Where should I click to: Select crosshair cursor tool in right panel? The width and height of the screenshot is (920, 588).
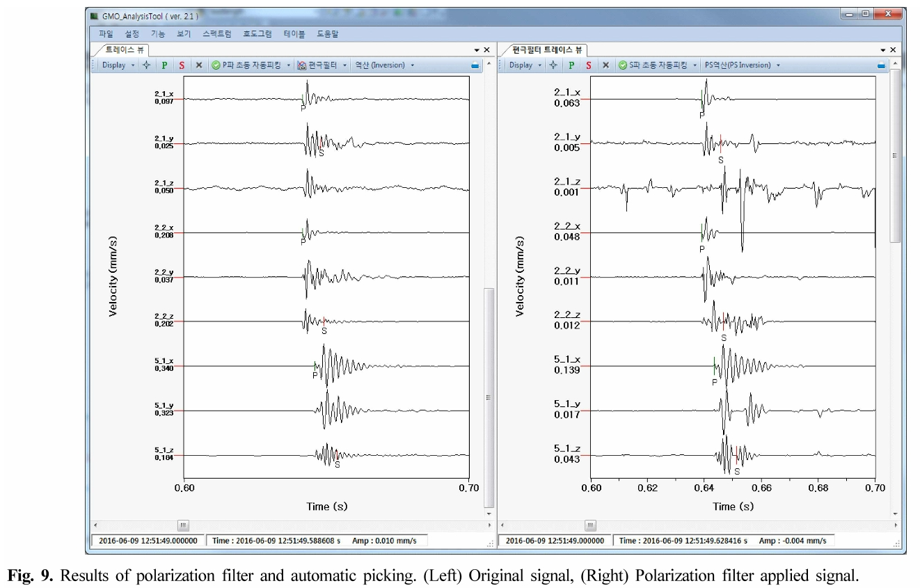(x=553, y=65)
